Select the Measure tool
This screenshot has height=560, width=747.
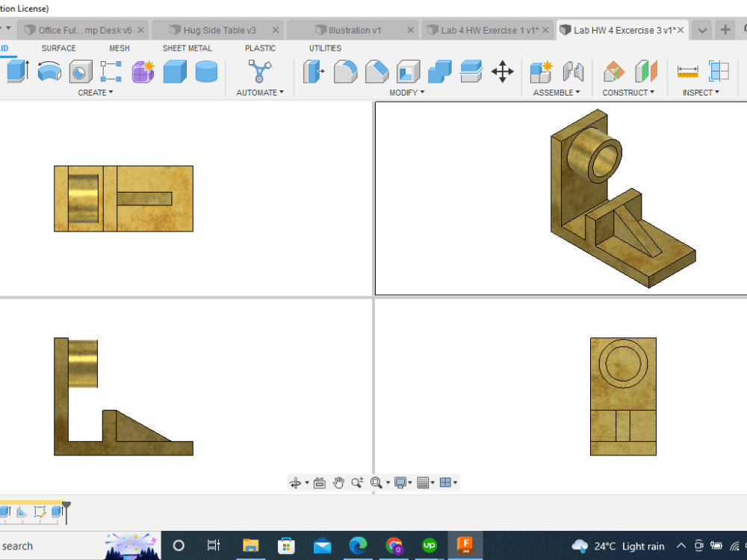click(x=687, y=72)
